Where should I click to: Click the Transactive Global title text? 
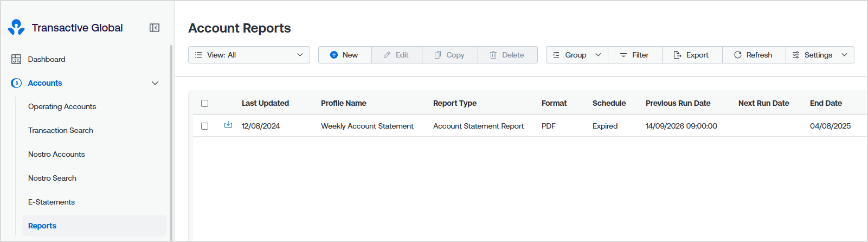click(x=77, y=28)
